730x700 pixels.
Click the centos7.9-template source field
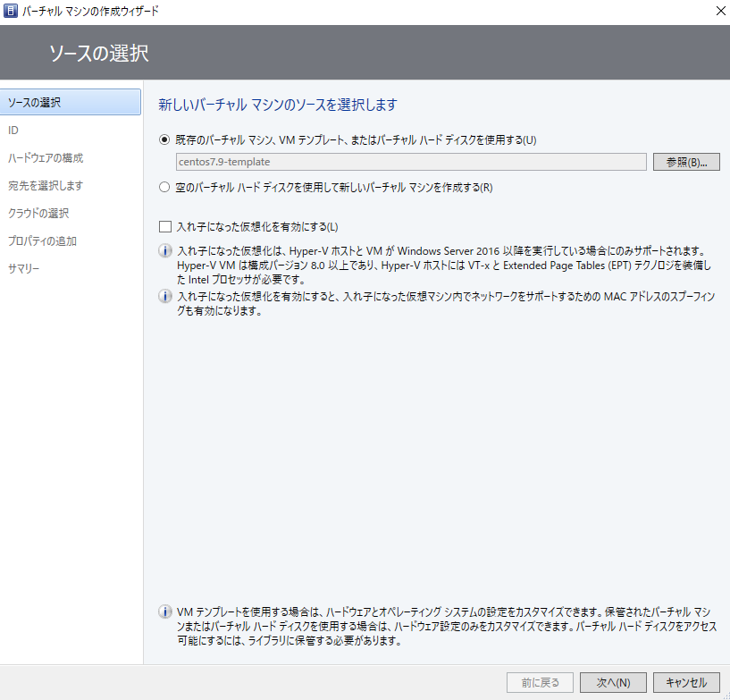[x=411, y=162]
